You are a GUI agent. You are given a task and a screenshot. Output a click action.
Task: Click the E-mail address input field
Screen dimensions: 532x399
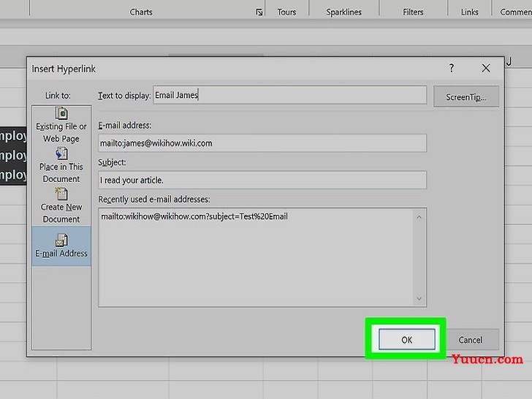pos(262,143)
